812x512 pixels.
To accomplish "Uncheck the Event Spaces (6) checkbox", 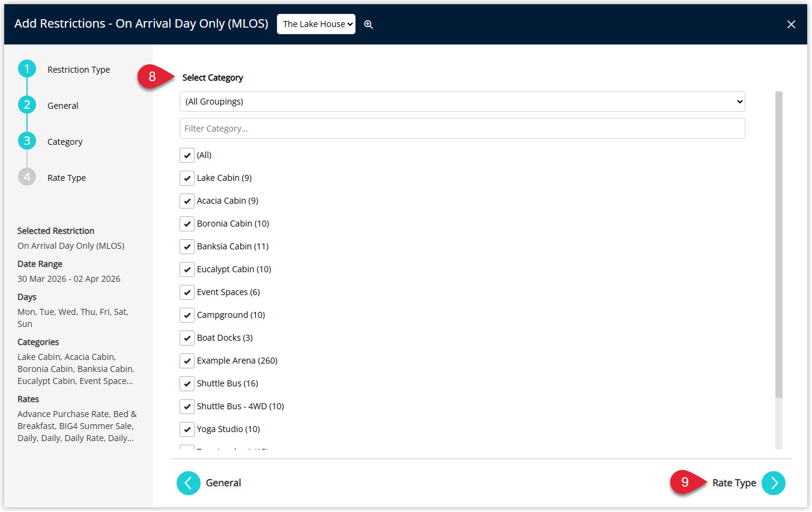I will pyautogui.click(x=187, y=292).
